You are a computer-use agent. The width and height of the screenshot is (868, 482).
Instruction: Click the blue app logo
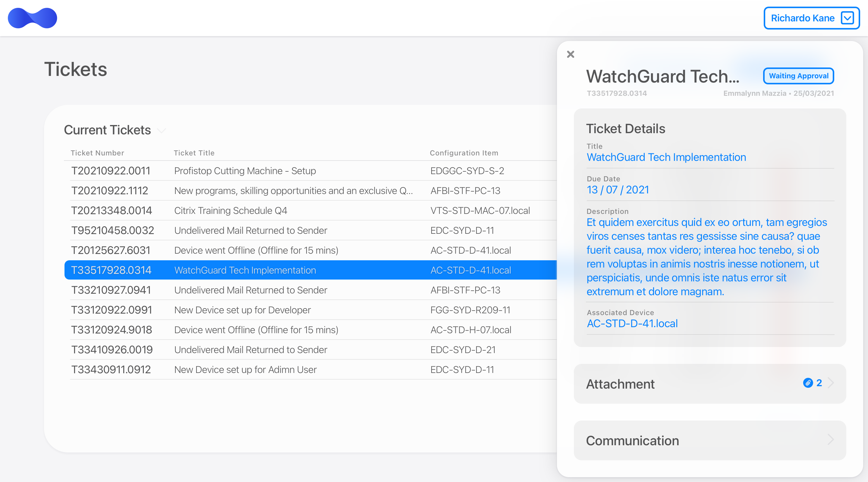32,18
